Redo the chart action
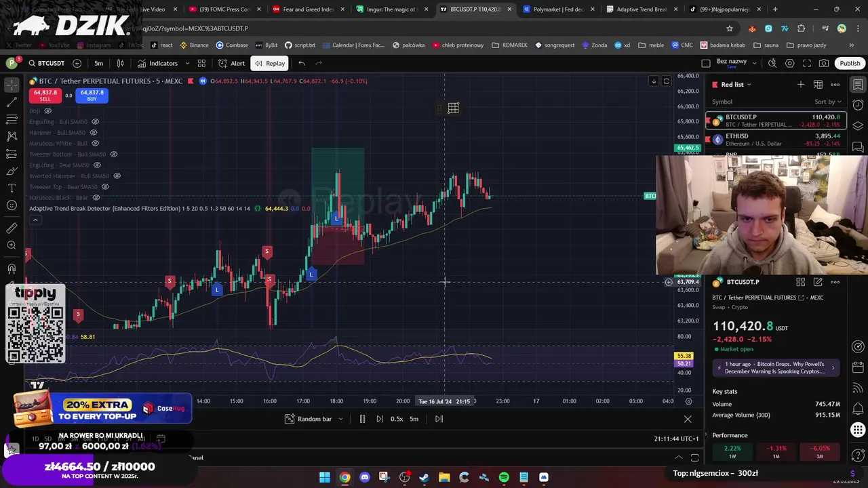 pyautogui.click(x=319, y=63)
